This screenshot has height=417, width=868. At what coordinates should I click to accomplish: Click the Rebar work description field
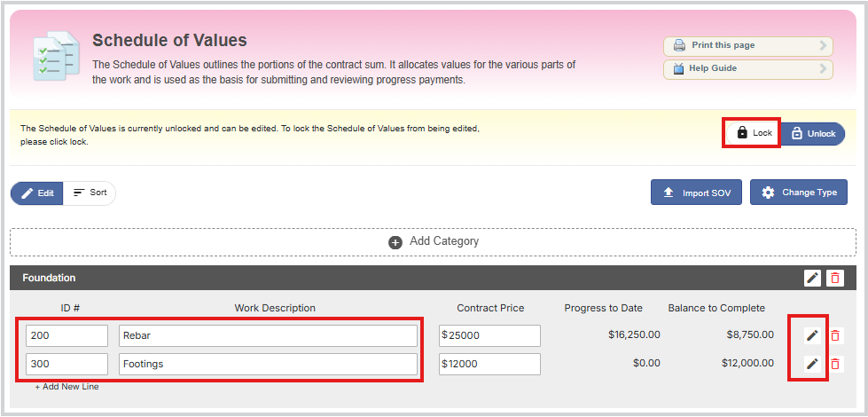click(x=268, y=335)
